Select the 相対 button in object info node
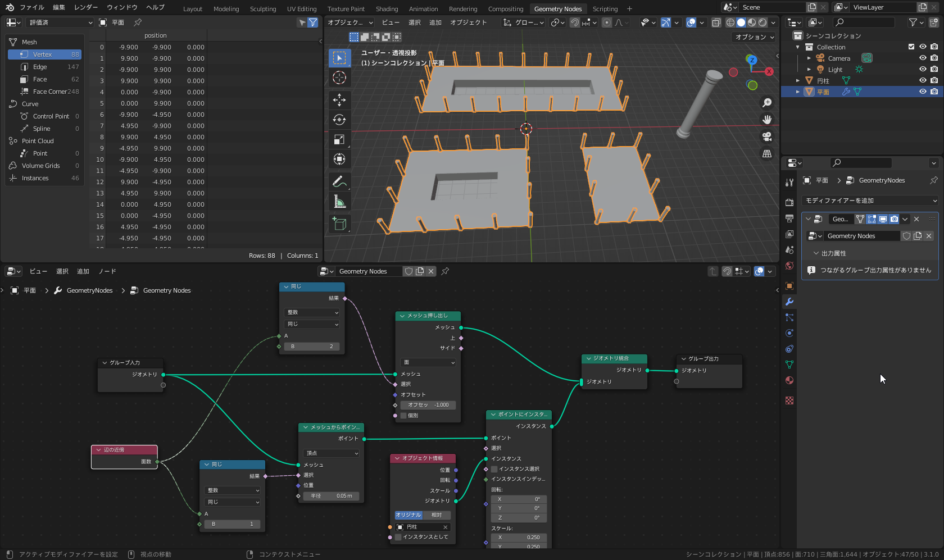The height and width of the screenshot is (560, 944). (x=437, y=515)
